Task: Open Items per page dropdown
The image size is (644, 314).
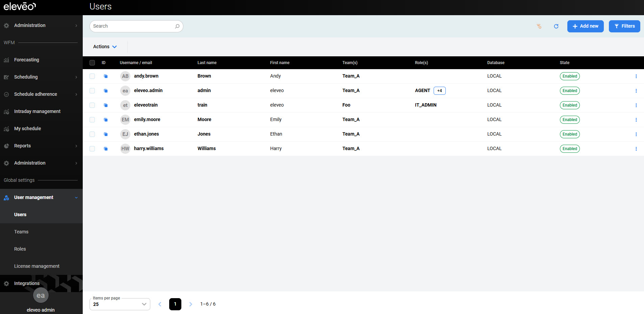Action: point(120,304)
